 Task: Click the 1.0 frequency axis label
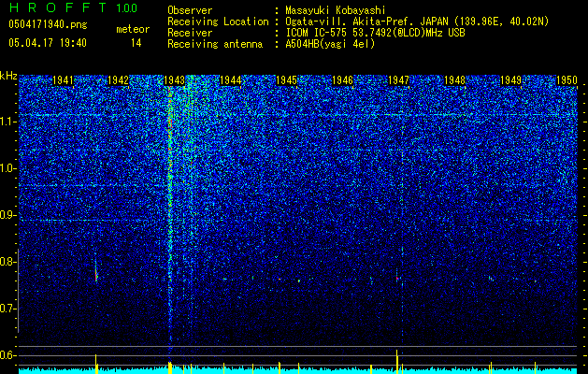7,169
